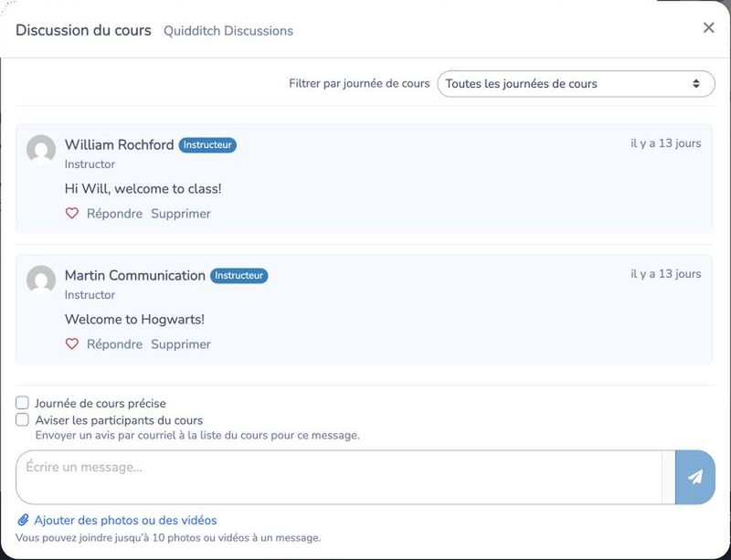The image size is (731, 560).
Task: Click the Hi Will, welcome to class! text
Action: (143, 189)
